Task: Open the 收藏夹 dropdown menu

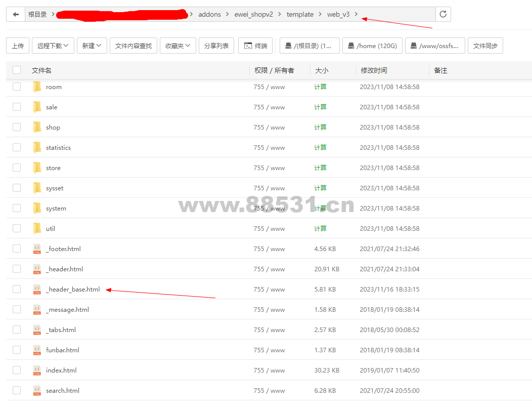Action: click(178, 46)
